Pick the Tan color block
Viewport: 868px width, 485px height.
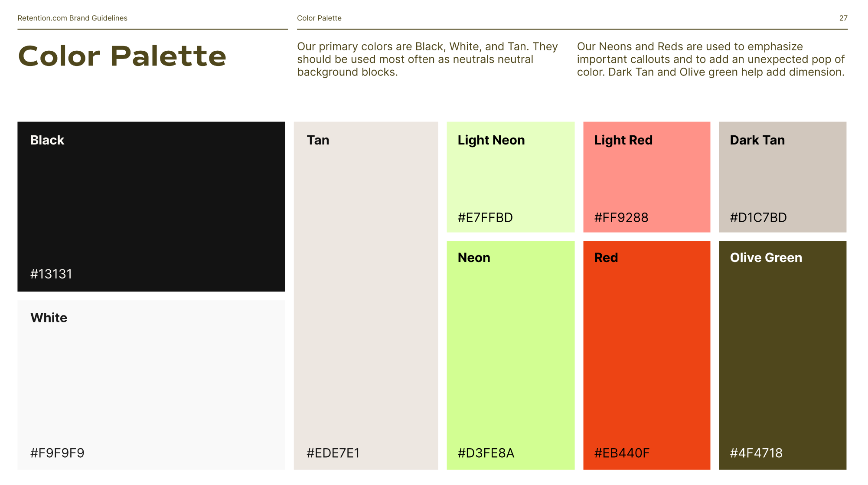[x=366, y=295]
